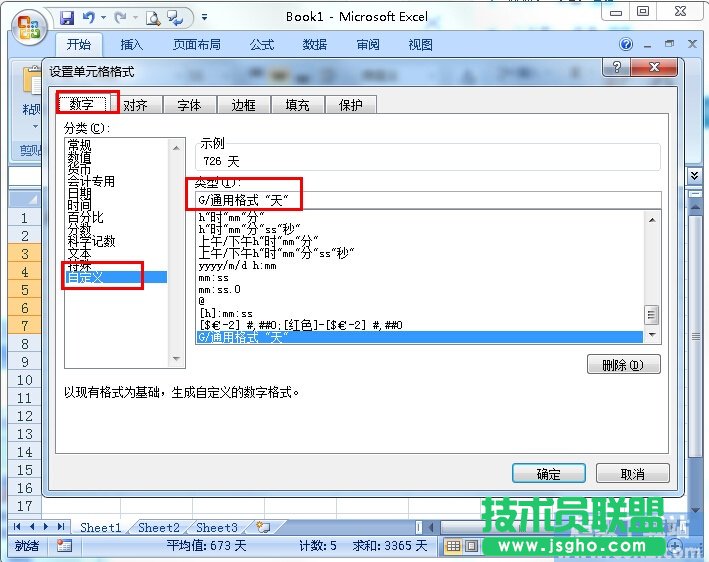
Task: Switch to the Sheet2 worksheet tab
Action: (159, 527)
